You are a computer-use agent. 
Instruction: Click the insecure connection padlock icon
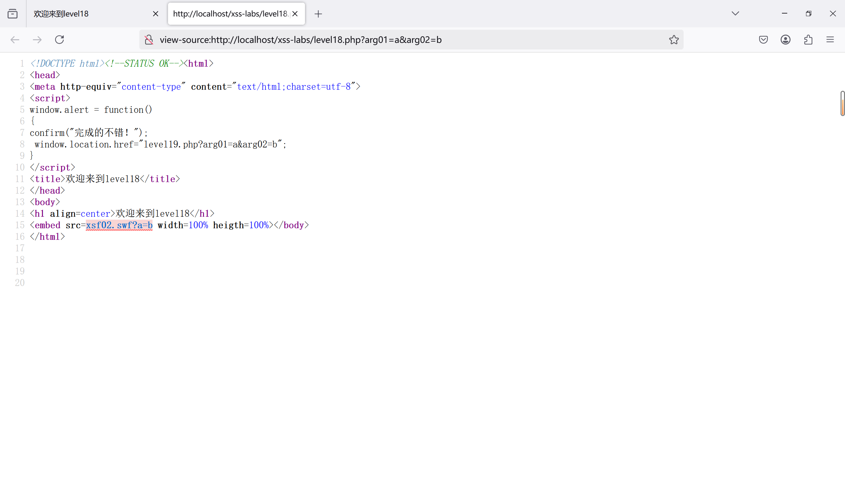tap(149, 40)
